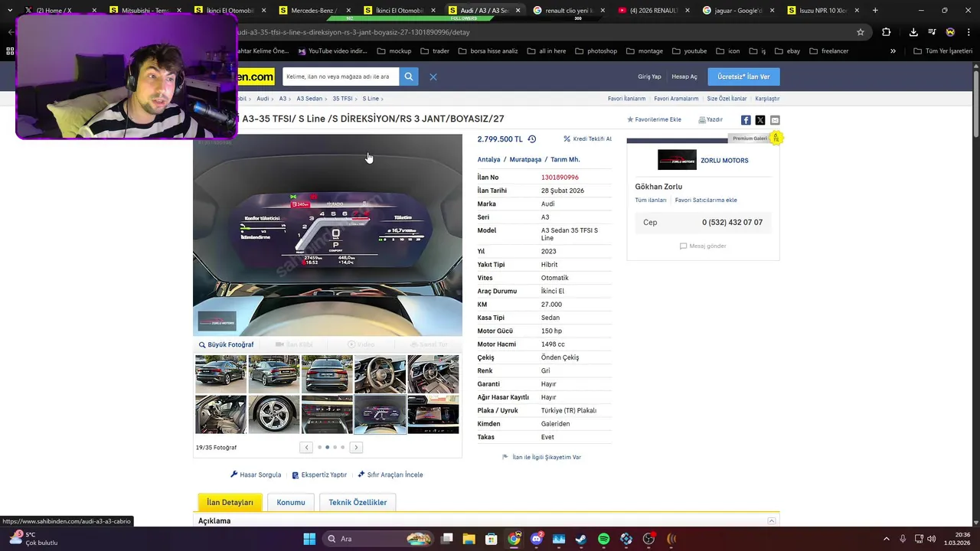Screen dimensions: 980x551
Task: Add listing to favorites with Favorilerime Ekle
Action: pyautogui.click(x=654, y=120)
